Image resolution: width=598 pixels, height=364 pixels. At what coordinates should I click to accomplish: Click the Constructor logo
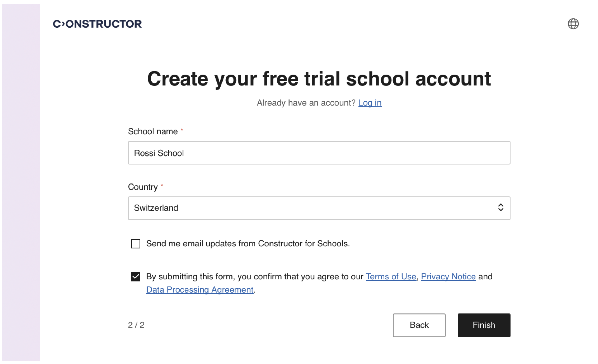pos(97,24)
